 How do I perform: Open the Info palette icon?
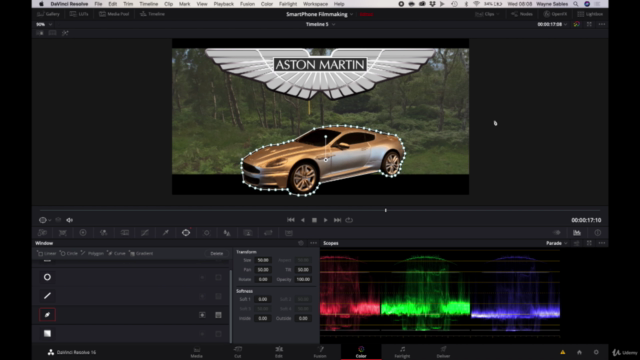coord(598,233)
